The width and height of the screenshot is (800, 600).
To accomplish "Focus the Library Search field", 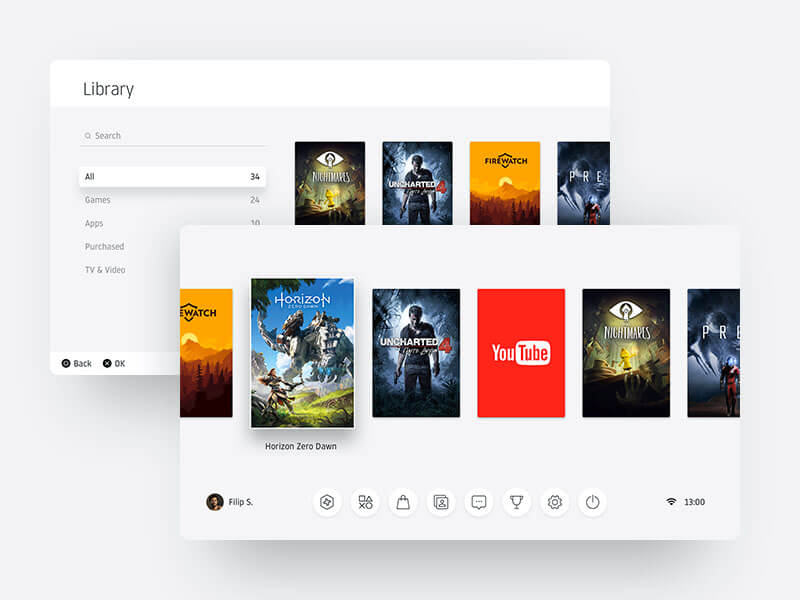I will click(x=172, y=136).
